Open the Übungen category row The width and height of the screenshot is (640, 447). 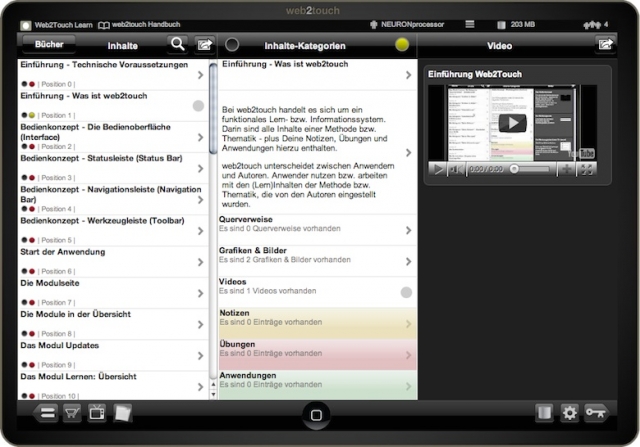point(318,355)
